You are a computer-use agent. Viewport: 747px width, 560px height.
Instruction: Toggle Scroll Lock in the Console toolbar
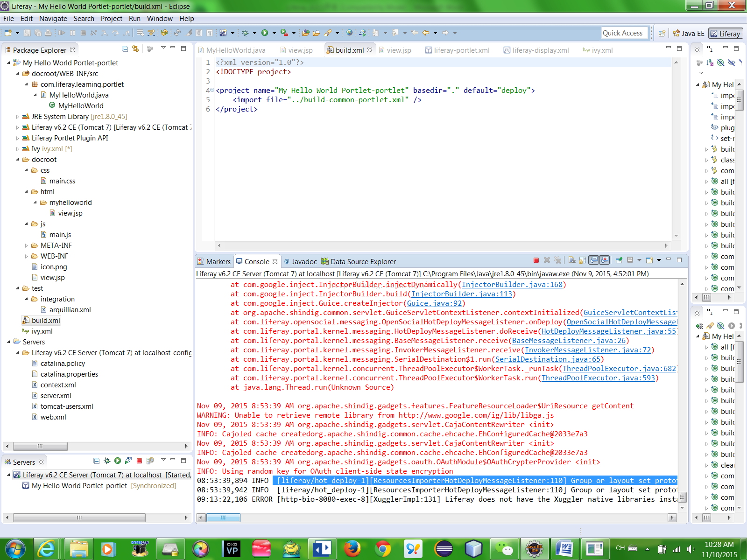[583, 260]
